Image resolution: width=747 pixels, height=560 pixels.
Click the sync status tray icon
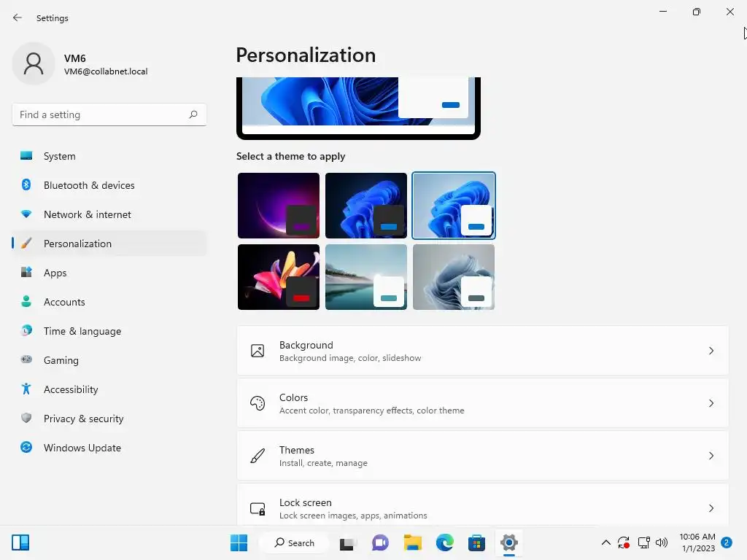pos(624,542)
